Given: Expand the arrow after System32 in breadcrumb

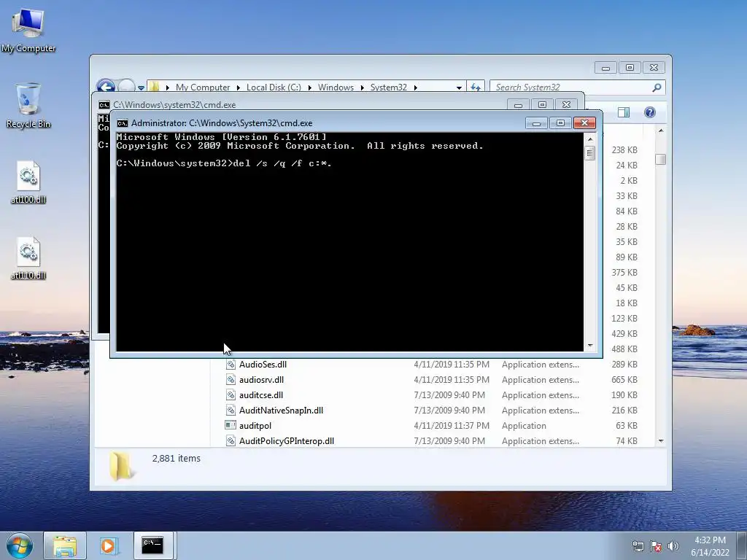Looking at the screenshot, I should tap(415, 87).
